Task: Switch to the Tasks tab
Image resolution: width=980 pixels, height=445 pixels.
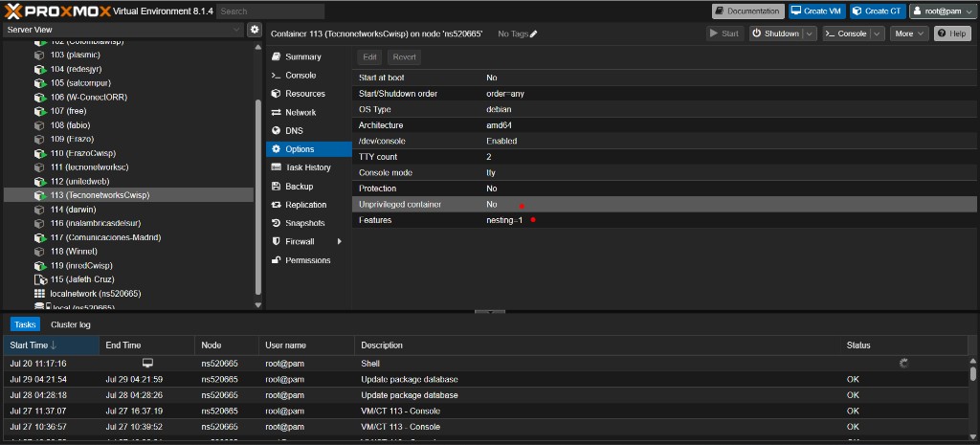Action: pos(25,324)
